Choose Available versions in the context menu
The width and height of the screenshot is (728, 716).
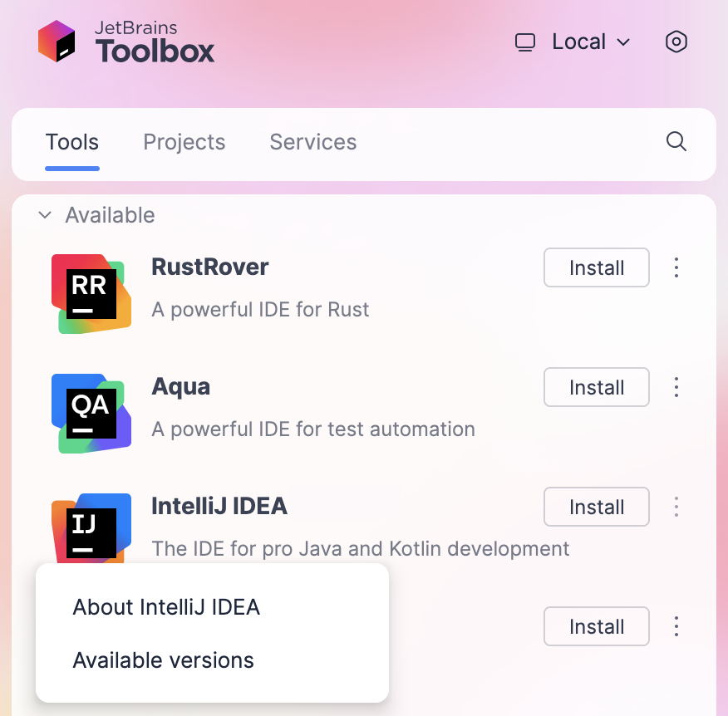tap(163, 660)
